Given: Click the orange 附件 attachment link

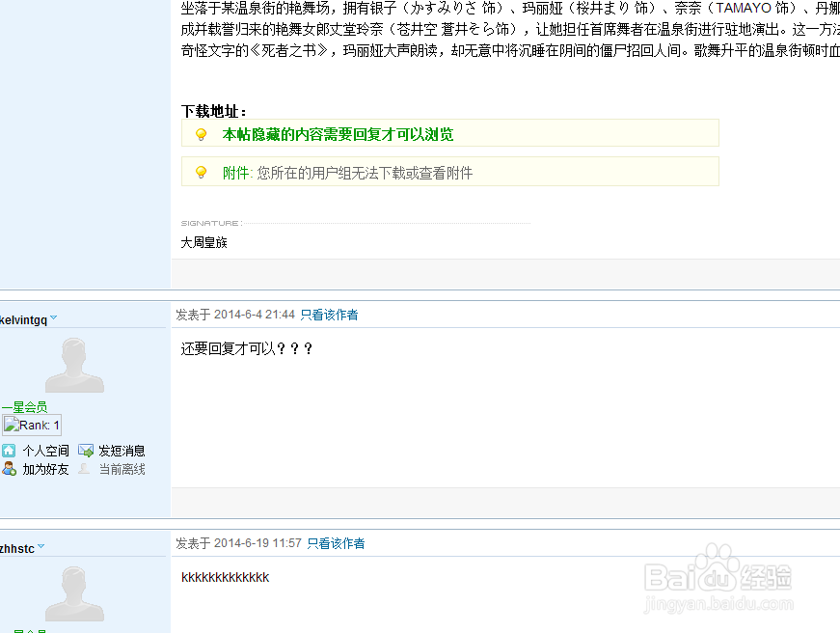Looking at the screenshot, I should (x=234, y=172).
